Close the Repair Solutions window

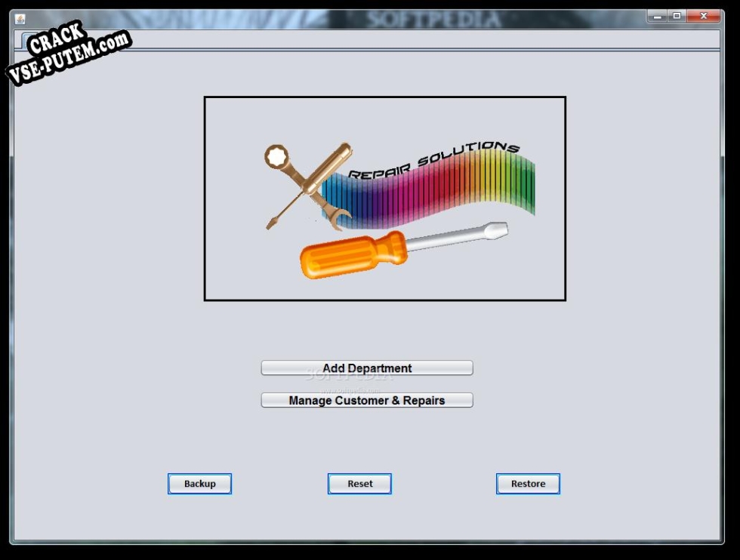[704, 16]
